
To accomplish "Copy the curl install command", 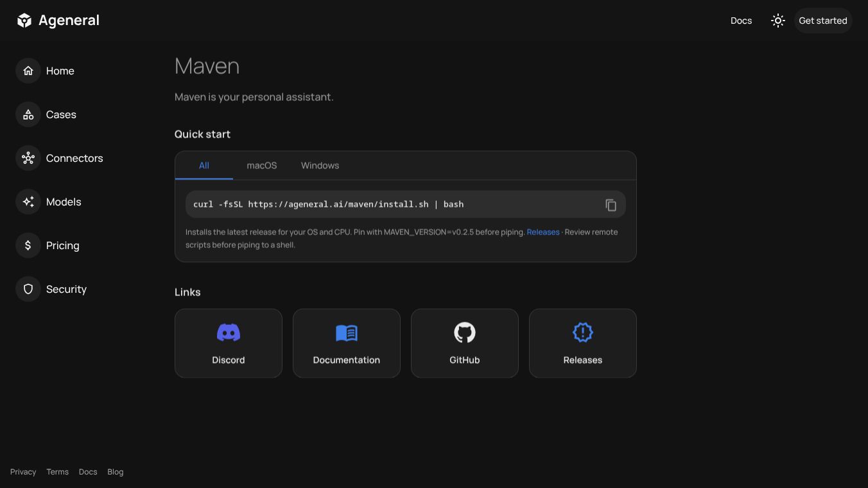I will (611, 205).
